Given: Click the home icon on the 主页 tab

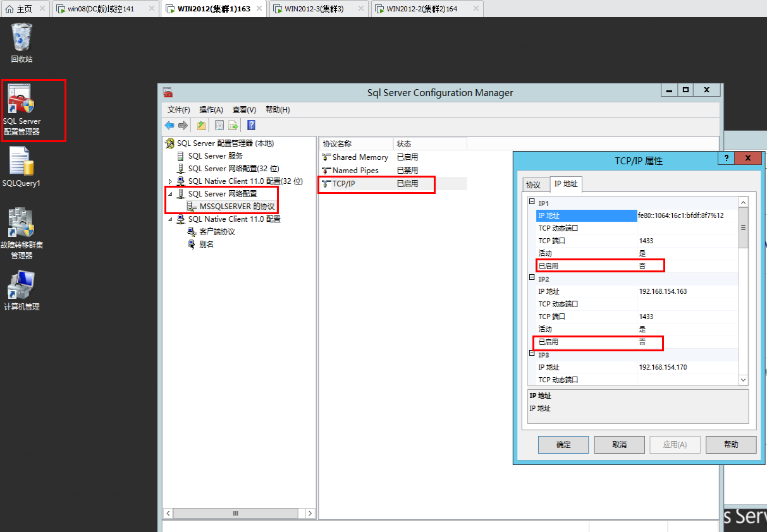Looking at the screenshot, I should (9, 9).
